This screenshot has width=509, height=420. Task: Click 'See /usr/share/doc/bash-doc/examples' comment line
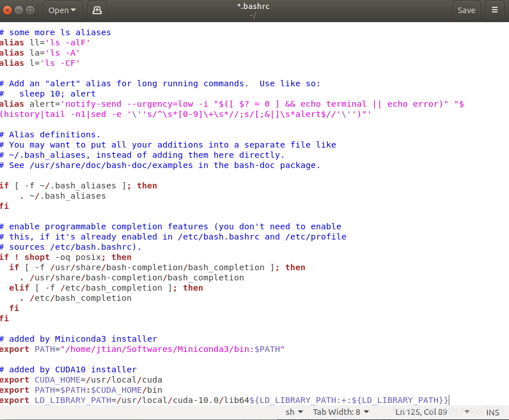click(160, 165)
